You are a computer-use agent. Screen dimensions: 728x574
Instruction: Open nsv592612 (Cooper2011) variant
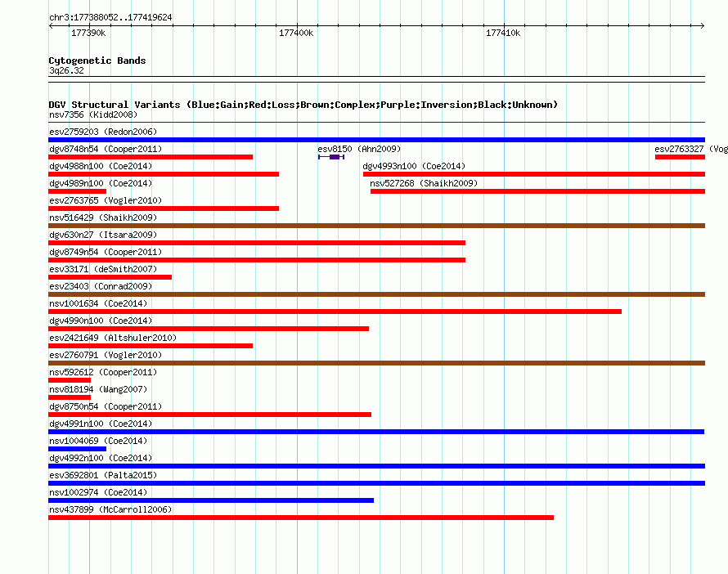click(103, 372)
